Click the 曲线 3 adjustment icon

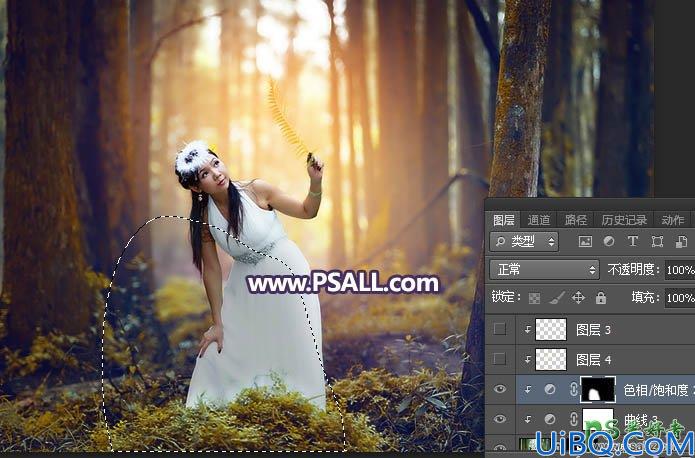[550, 419]
